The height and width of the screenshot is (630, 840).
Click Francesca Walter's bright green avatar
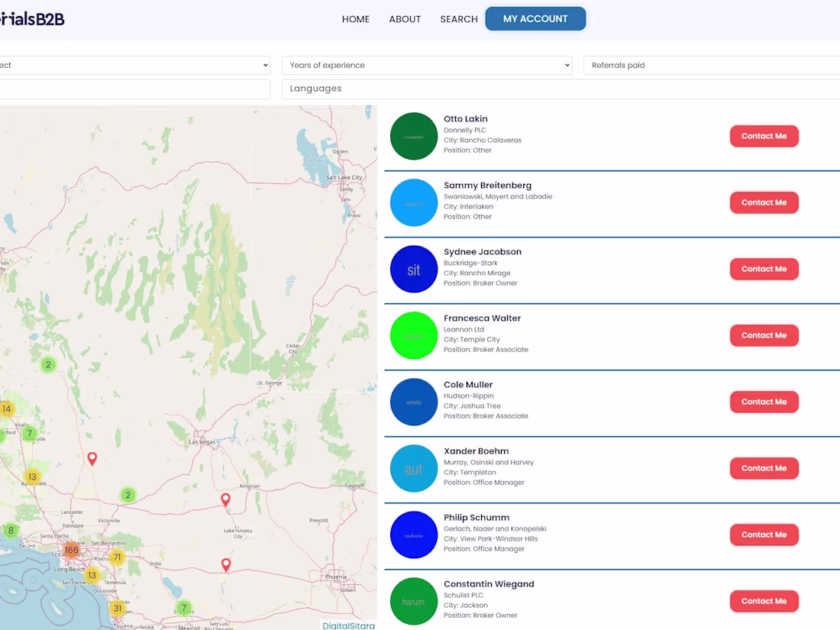point(414,335)
